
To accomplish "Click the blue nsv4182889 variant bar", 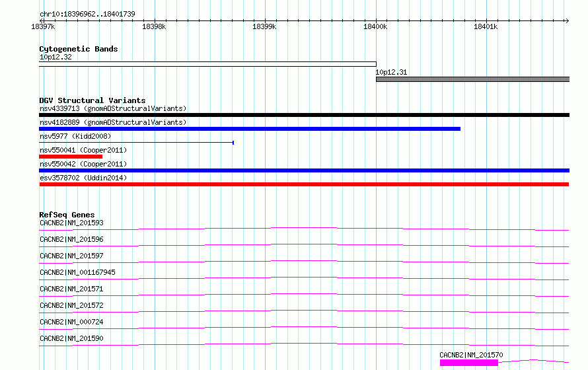I will pyautogui.click(x=250, y=129).
